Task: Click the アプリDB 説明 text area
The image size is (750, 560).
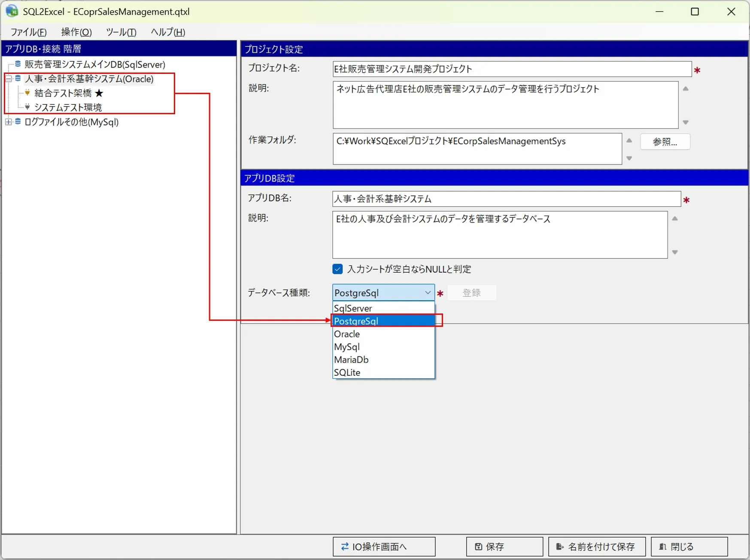Action: (x=500, y=234)
